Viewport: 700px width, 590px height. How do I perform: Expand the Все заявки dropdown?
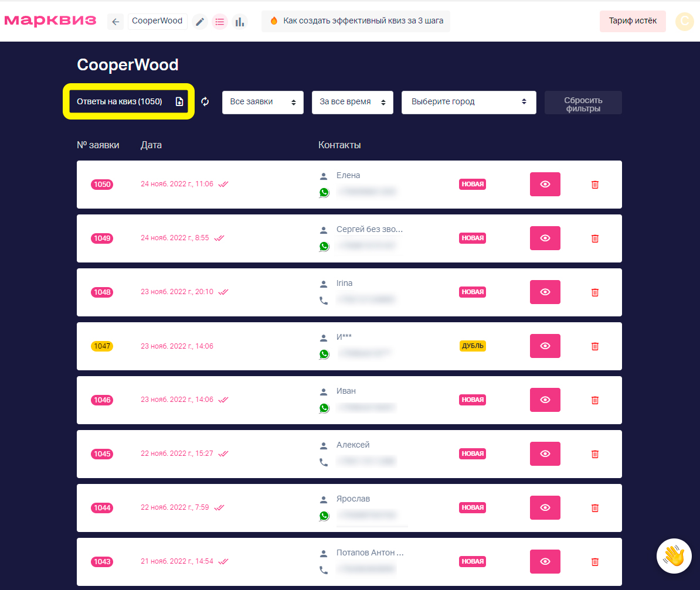point(263,102)
